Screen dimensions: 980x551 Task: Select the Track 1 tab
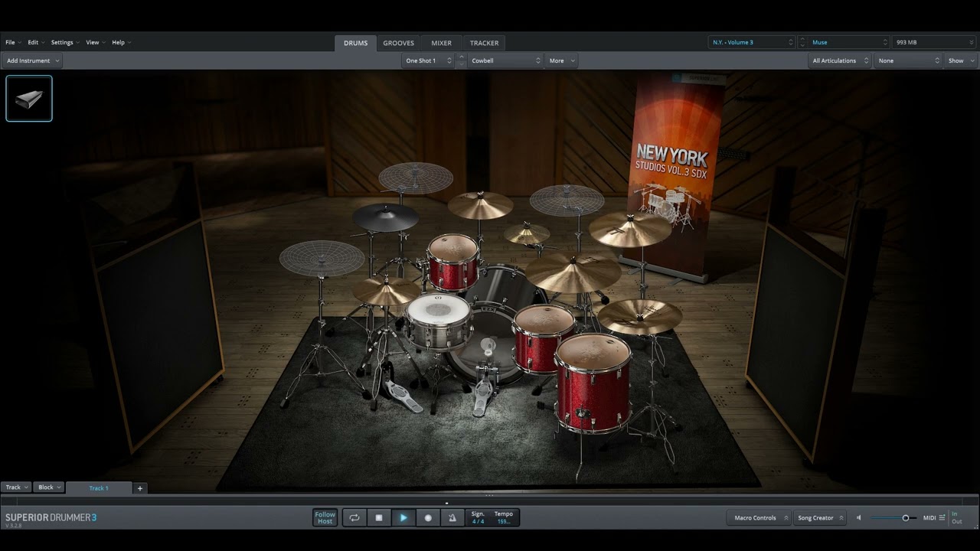[x=99, y=488]
